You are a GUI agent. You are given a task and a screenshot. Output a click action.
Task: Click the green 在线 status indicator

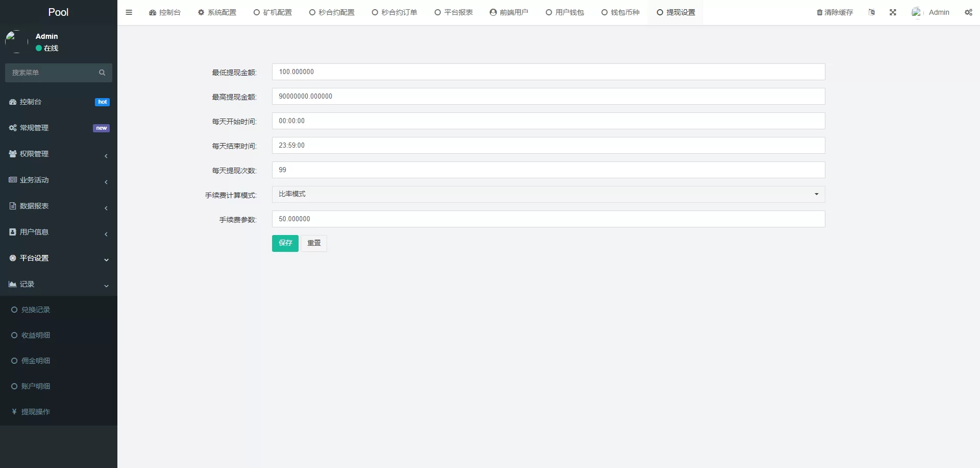(x=39, y=48)
